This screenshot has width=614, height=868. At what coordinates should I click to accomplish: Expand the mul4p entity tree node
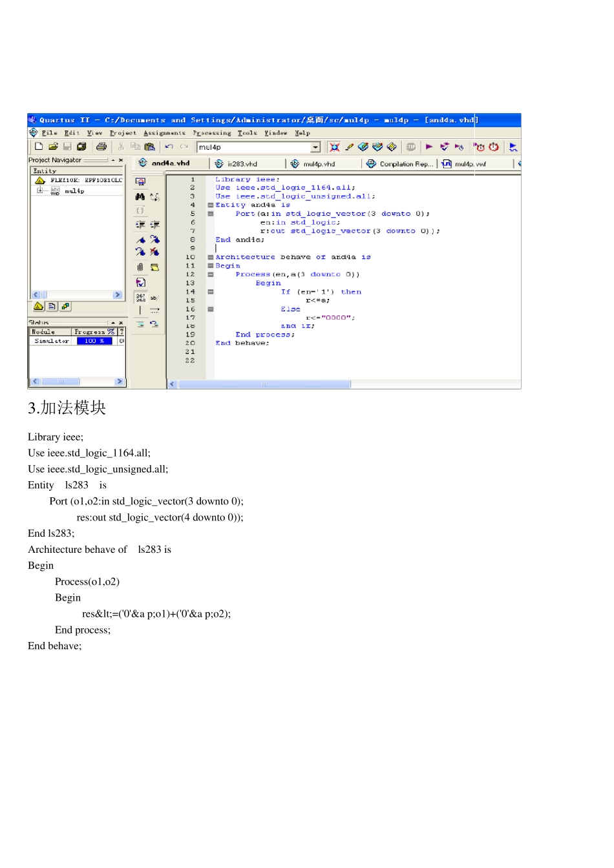pos(40,191)
